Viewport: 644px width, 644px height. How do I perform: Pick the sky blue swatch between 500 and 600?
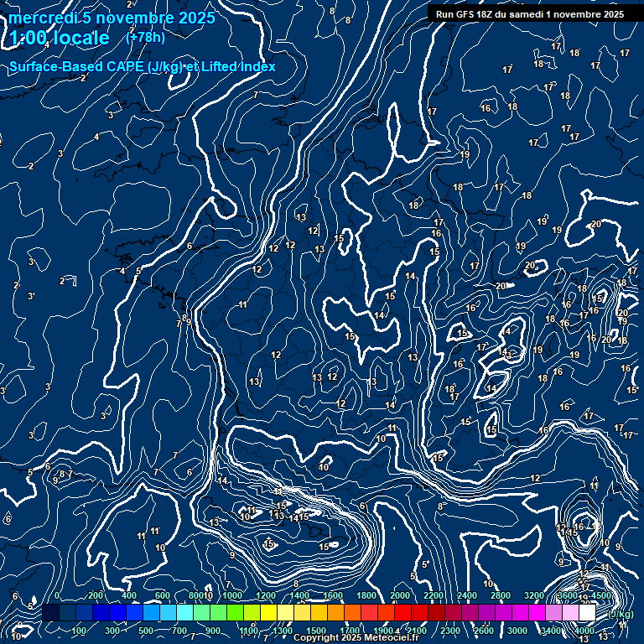(152, 612)
